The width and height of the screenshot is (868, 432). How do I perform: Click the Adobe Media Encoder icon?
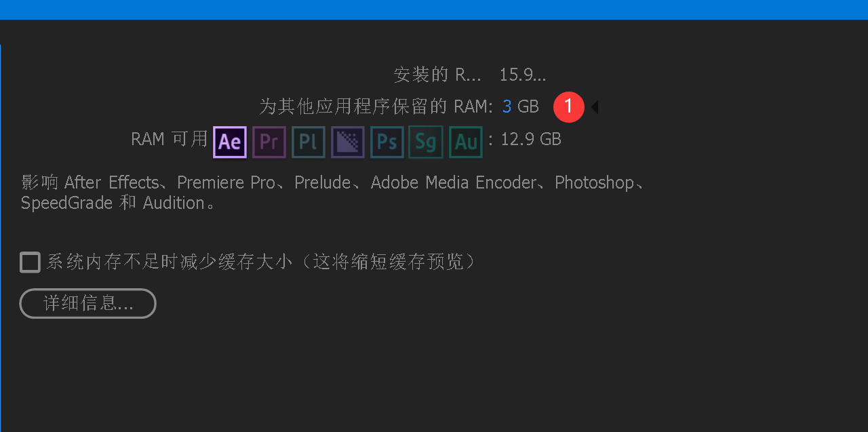(x=348, y=142)
